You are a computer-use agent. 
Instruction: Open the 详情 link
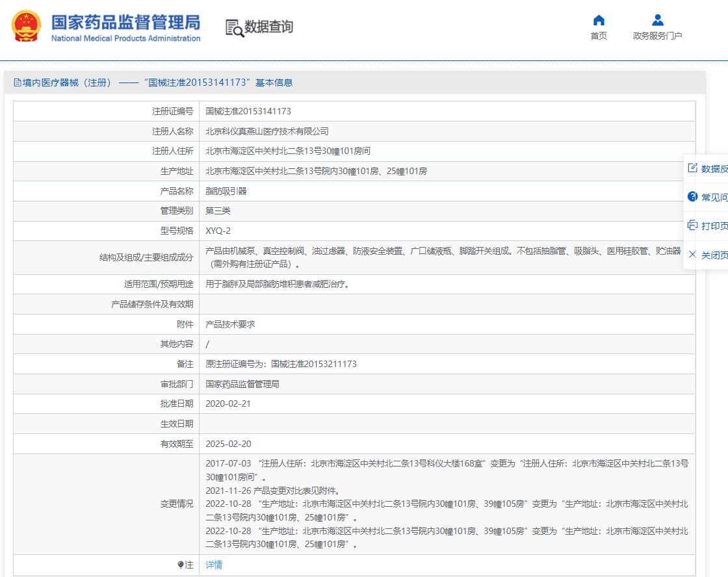213,565
